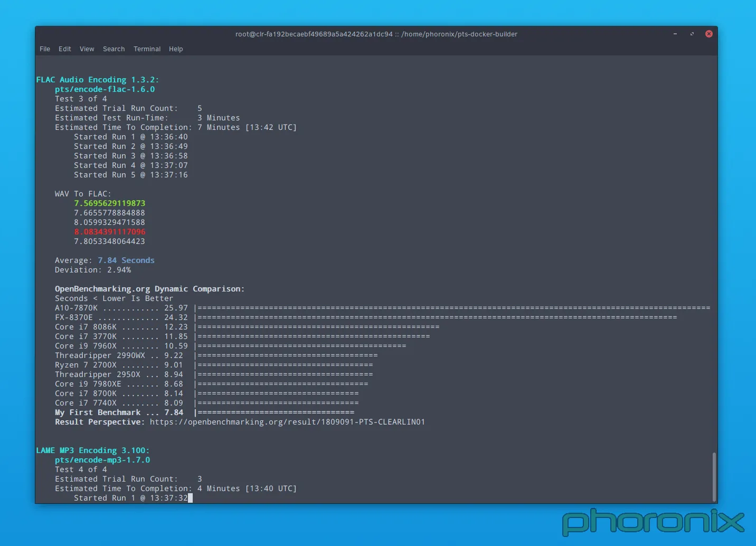Screen dimensions: 756x546
Task: Click the Ryzen 7 2700X 9.01 row
Action: pyautogui.click(x=214, y=365)
